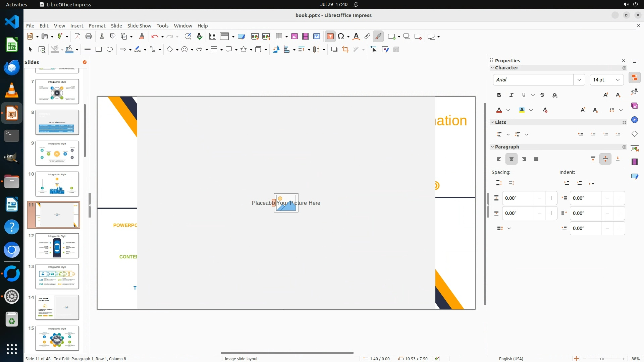The image size is (644, 362).
Task: Click the Insert Table icon
Action: (x=279, y=37)
